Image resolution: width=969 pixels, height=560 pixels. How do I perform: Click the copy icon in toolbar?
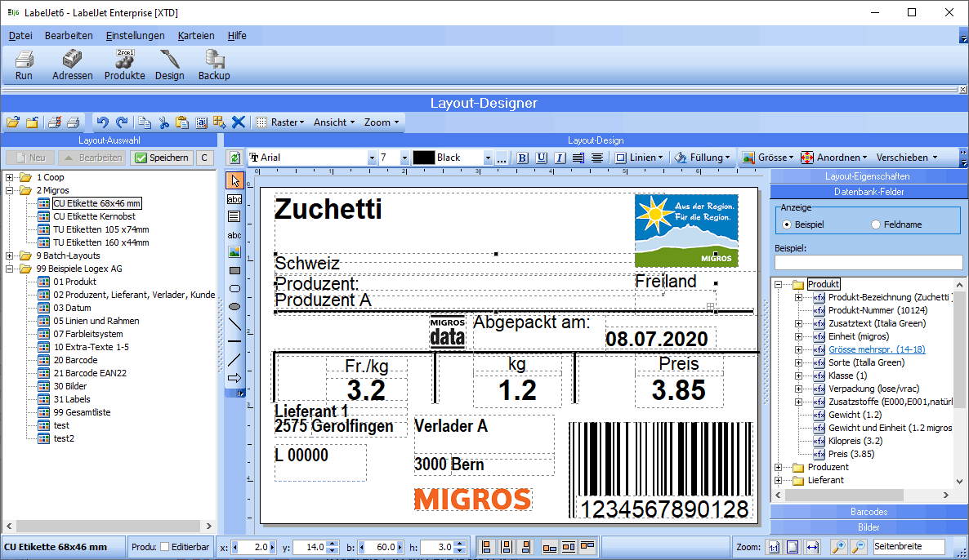[x=145, y=122]
